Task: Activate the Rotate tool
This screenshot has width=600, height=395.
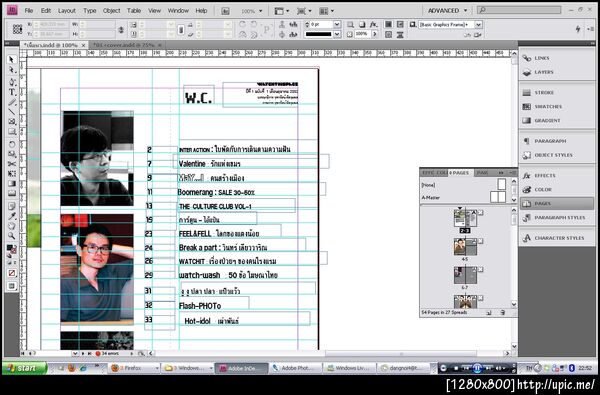Action: 11,144
